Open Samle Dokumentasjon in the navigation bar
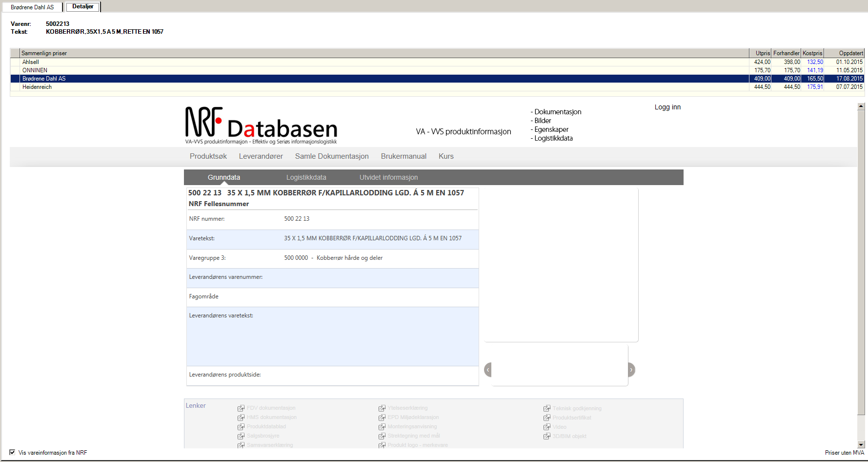This screenshot has width=868, height=462. 332,156
